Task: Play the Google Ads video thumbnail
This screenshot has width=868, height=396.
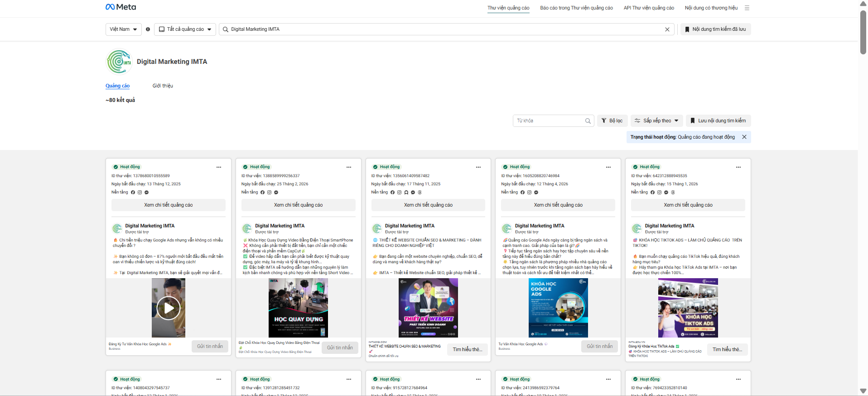Action: coord(169,308)
